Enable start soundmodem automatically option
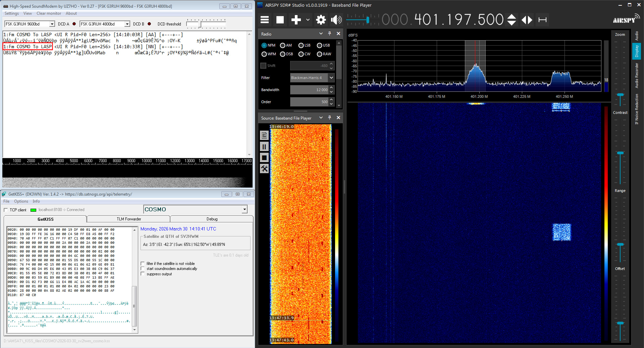The width and height of the screenshot is (644, 348). [143, 269]
